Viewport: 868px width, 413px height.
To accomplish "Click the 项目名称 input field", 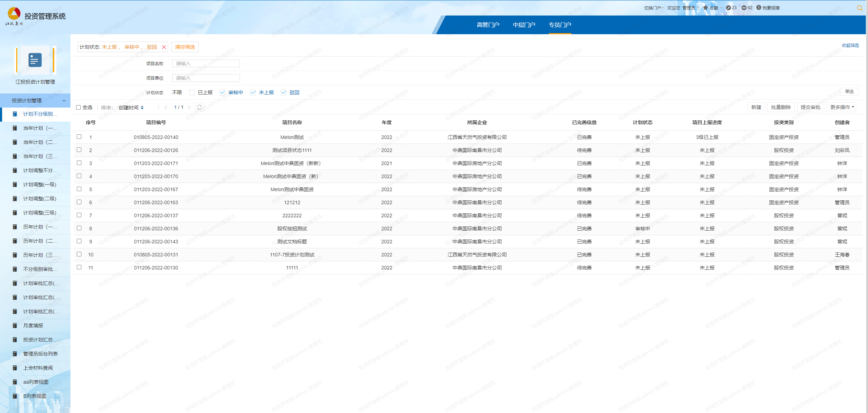I will tap(206, 63).
